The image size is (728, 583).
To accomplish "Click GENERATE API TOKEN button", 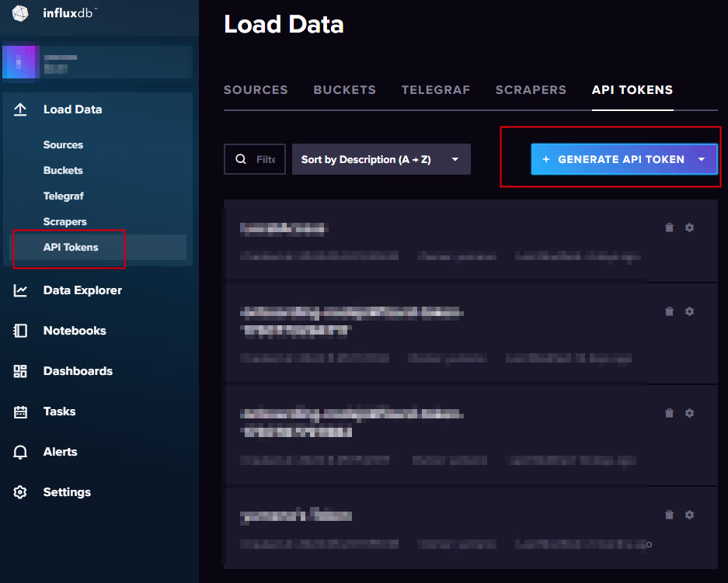I will pyautogui.click(x=624, y=159).
